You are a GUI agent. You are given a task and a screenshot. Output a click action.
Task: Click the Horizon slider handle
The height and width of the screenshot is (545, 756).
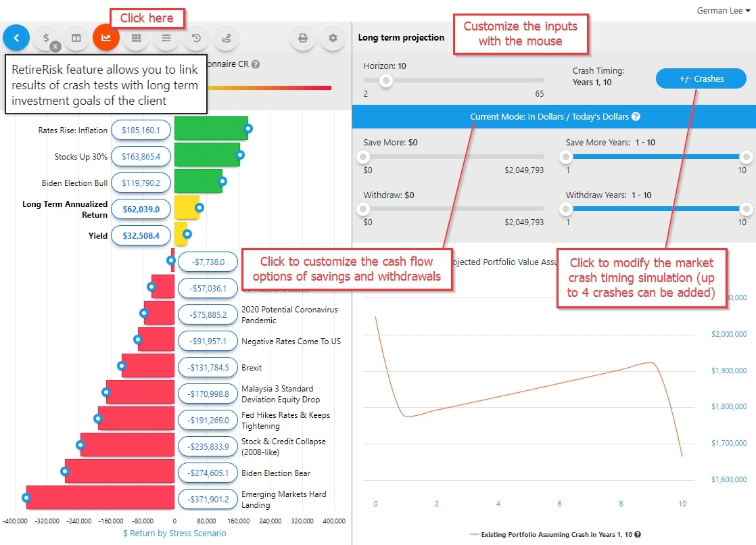coord(386,80)
